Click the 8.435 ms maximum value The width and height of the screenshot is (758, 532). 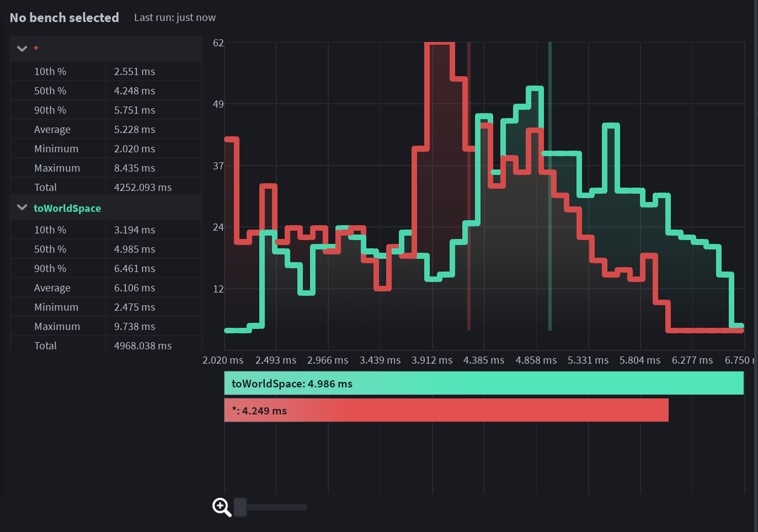tap(135, 168)
